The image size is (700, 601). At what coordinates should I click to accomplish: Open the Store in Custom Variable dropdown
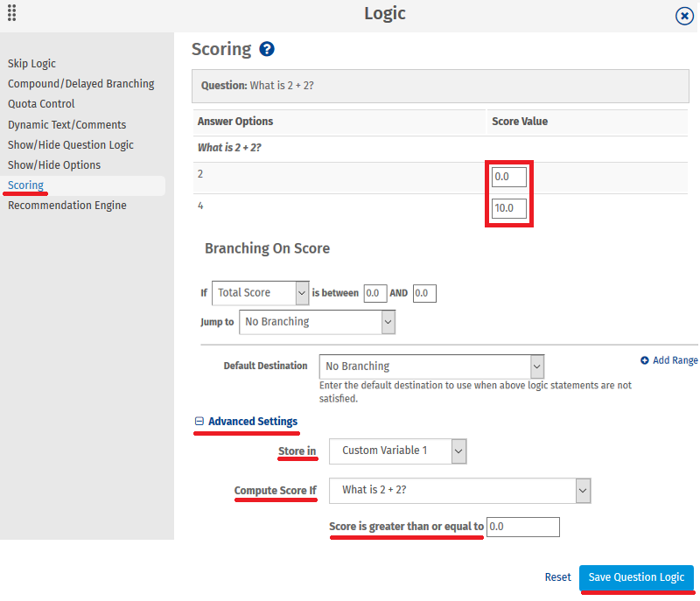point(398,451)
